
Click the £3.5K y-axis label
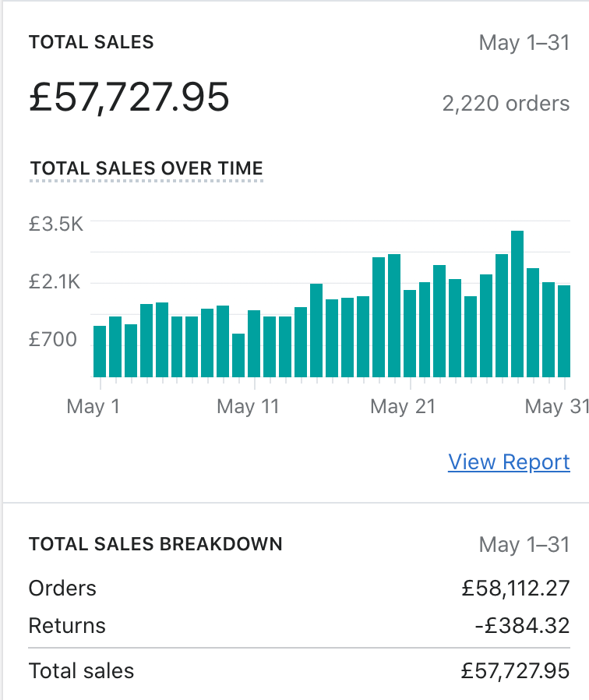[55, 225]
